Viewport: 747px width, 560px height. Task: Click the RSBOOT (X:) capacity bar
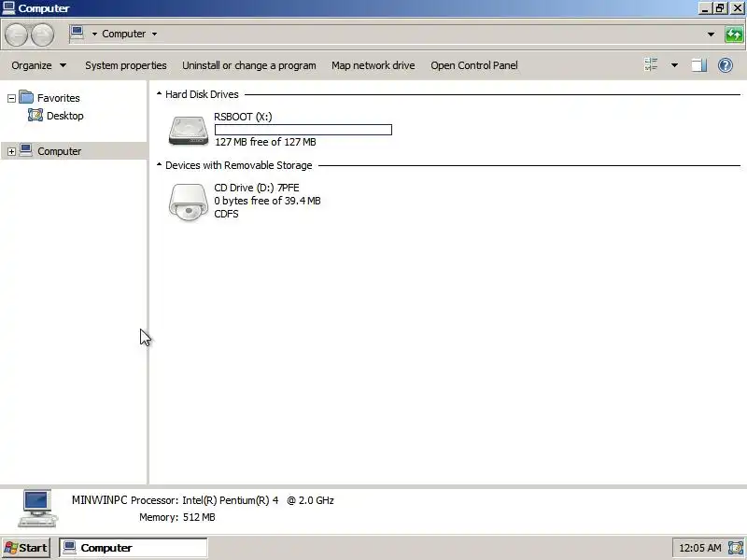[303, 130]
